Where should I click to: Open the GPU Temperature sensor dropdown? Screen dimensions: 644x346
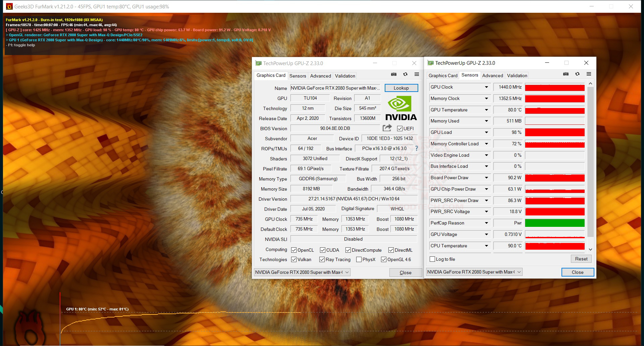[486, 110]
